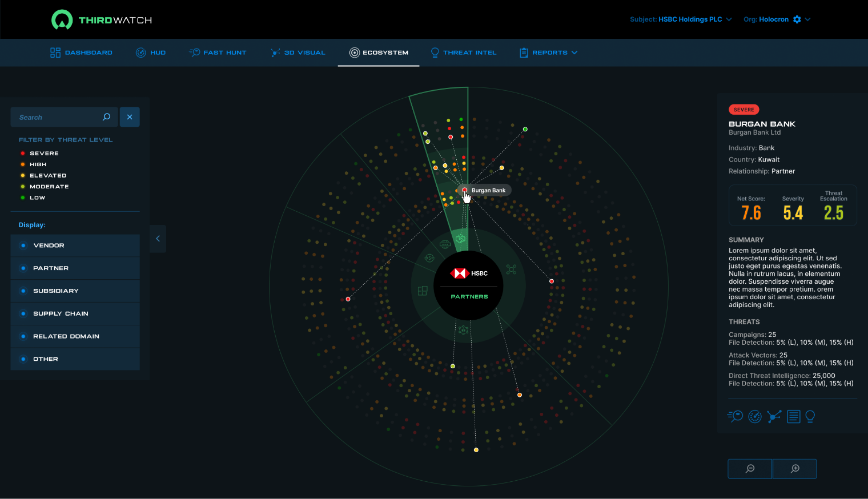Filter by Moderate threat level
The height and width of the screenshot is (499, 868).
click(45, 187)
